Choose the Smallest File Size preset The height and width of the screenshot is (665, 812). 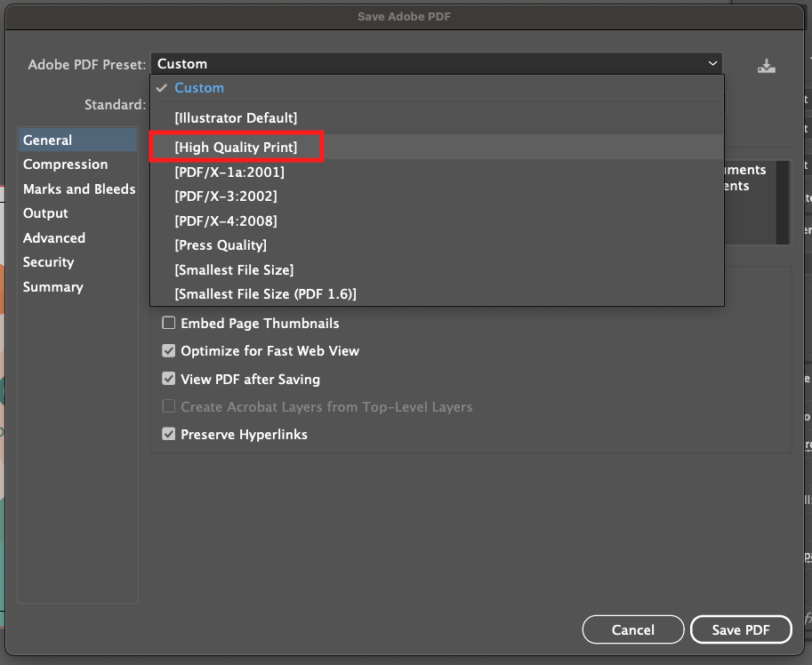[437, 269]
